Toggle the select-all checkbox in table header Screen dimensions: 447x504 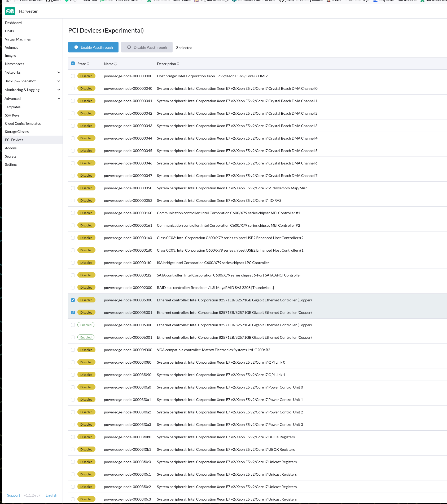coord(72,63)
